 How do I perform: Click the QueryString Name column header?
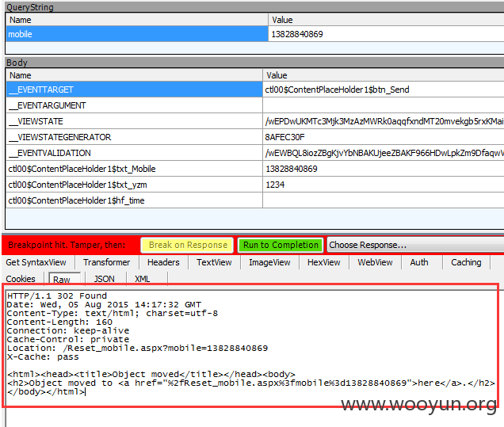[x=137, y=20]
